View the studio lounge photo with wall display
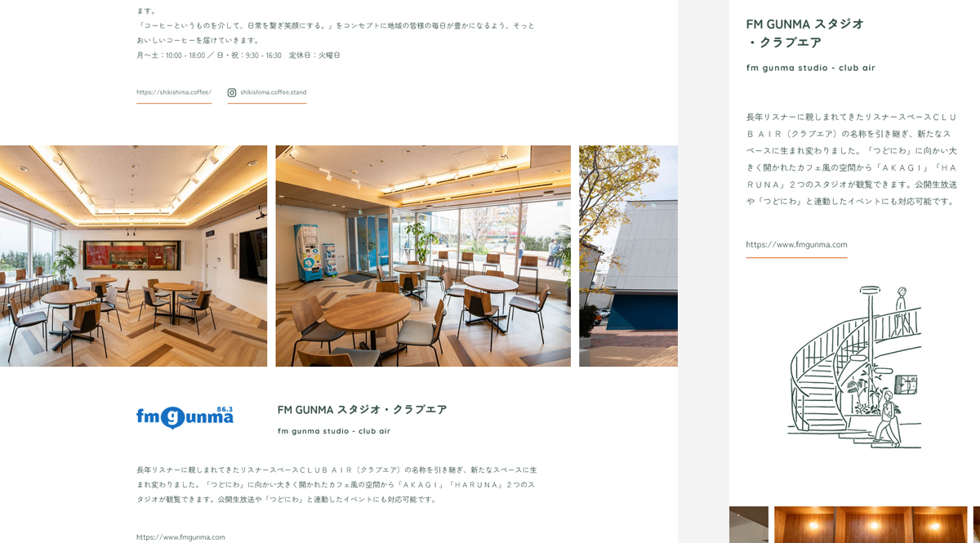The width and height of the screenshot is (980, 543). (133, 256)
